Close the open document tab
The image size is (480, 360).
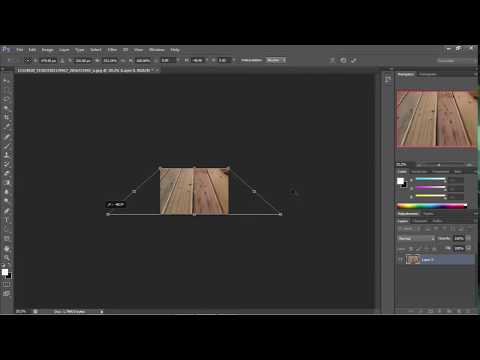pyautogui.click(x=157, y=70)
